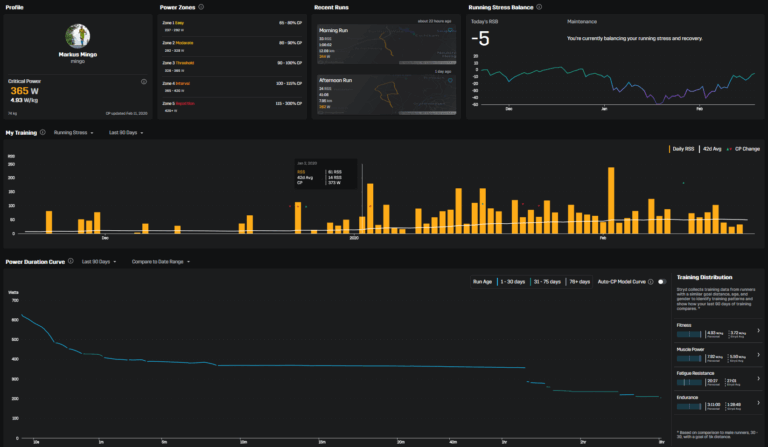Screen dimensions: 768x447
Task: Enable the Auto-CP Model Curve switch
Action: [661, 282]
